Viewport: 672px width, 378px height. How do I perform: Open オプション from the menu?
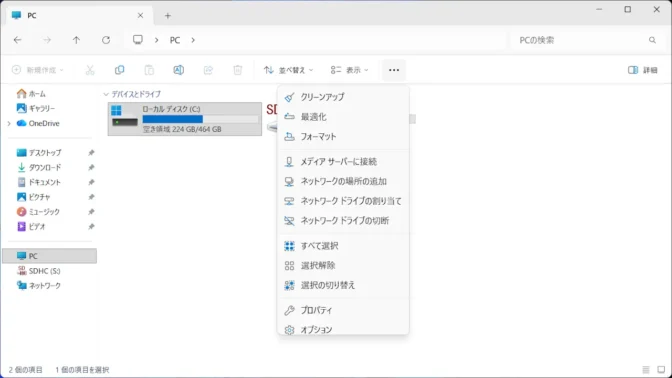click(x=343, y=329)
